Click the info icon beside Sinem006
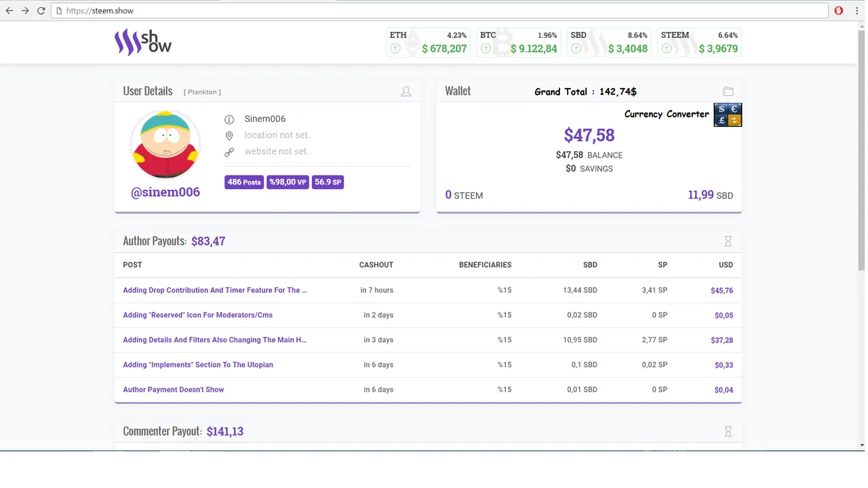868x488 pixels. coord(229,119)
